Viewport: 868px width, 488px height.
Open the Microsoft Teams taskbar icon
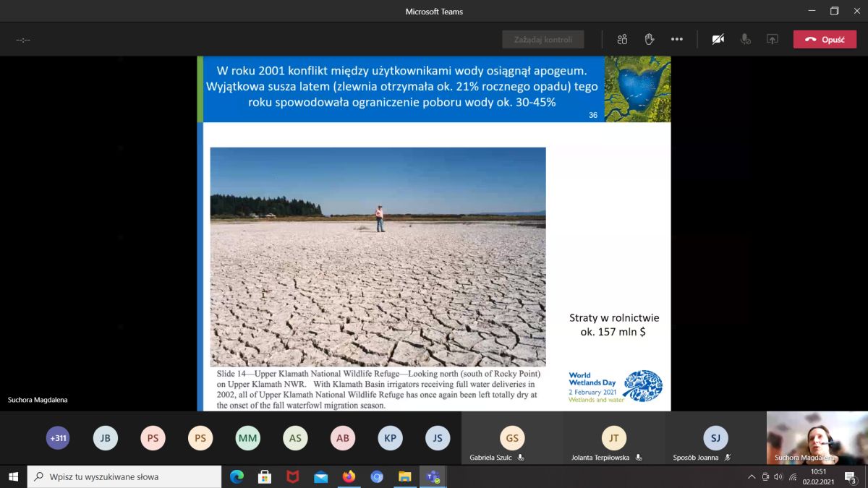433,477
